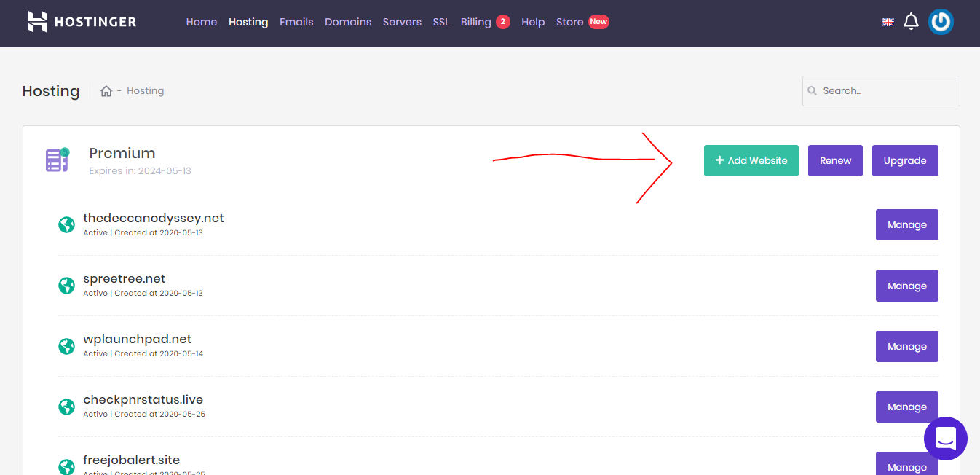
Task: Select spreetree.net domain name
Action: coord(125,278)
